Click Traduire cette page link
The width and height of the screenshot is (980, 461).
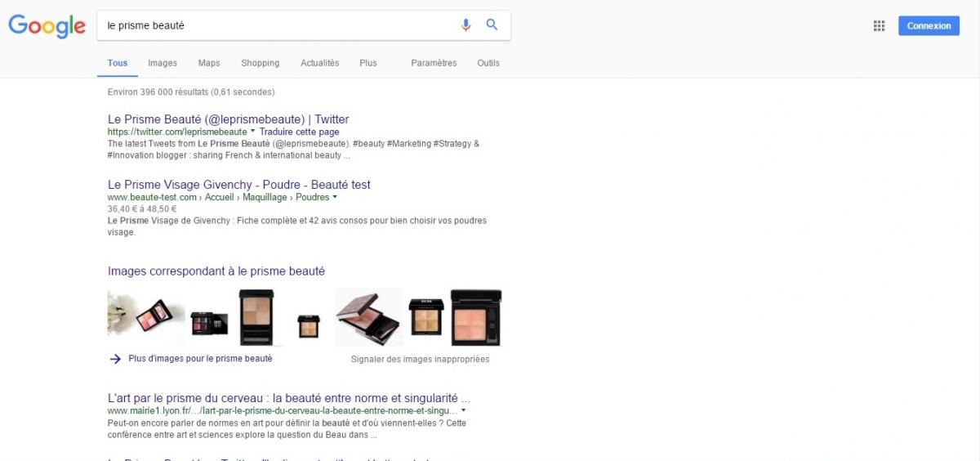pos(300,132)
